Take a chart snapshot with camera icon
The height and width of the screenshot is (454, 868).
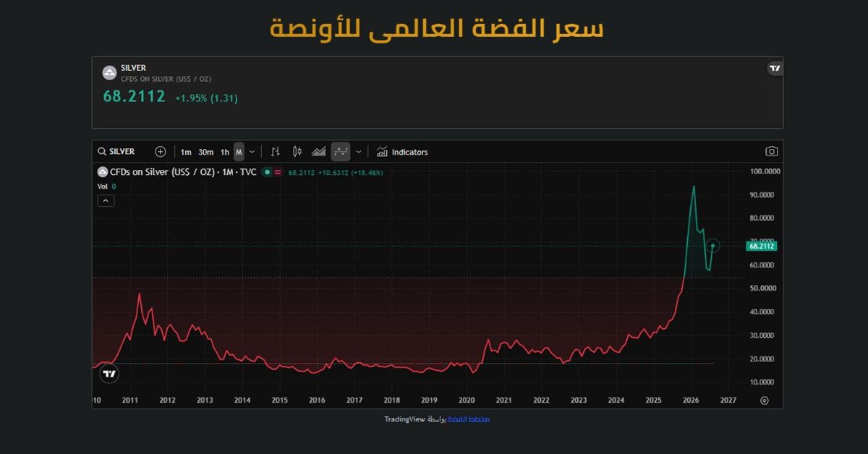(772, 152)
